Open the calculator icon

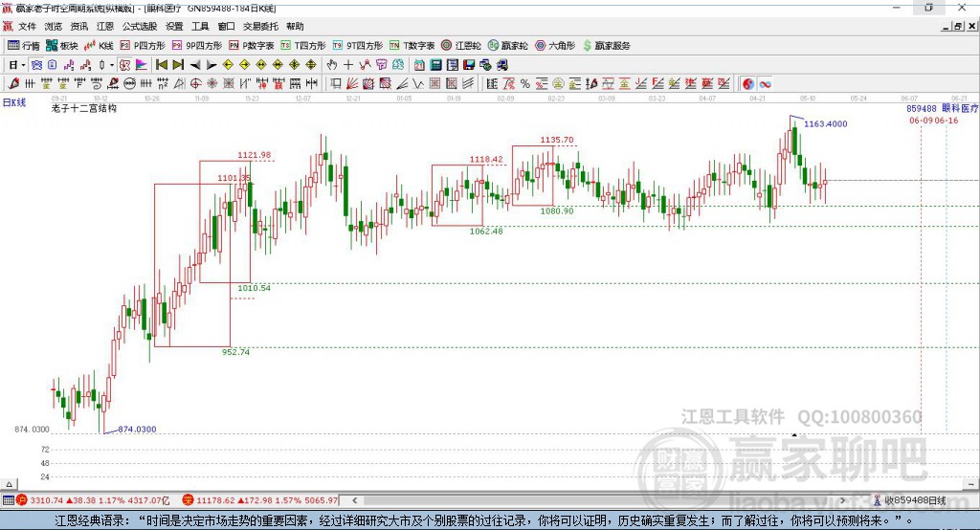(x=435, y=65)
